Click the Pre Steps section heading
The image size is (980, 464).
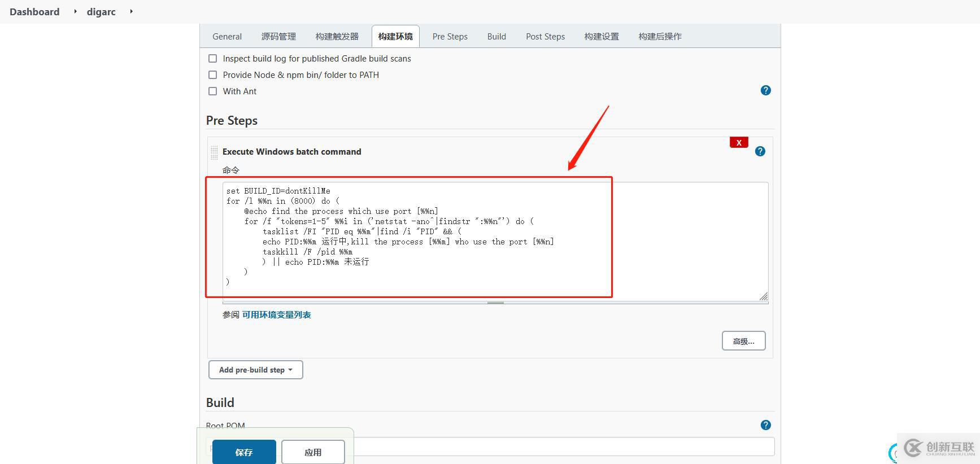point(232,121)
